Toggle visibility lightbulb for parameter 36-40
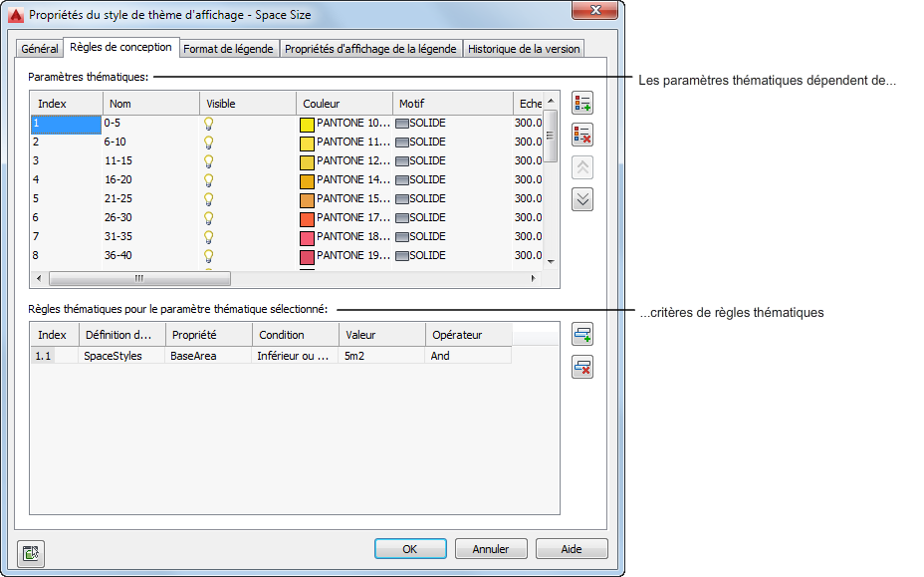The width and height of the screenshot is (924, 577). click(x=209, y=255)
